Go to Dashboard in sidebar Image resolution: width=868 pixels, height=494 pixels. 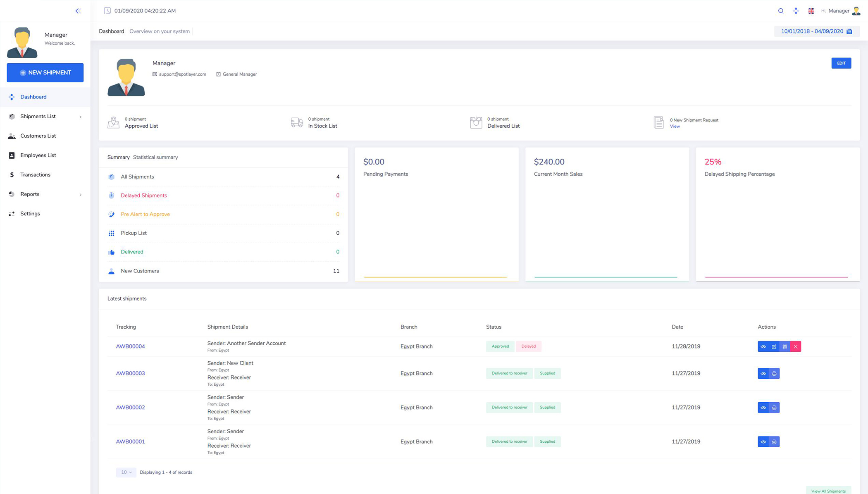point(45,97)
